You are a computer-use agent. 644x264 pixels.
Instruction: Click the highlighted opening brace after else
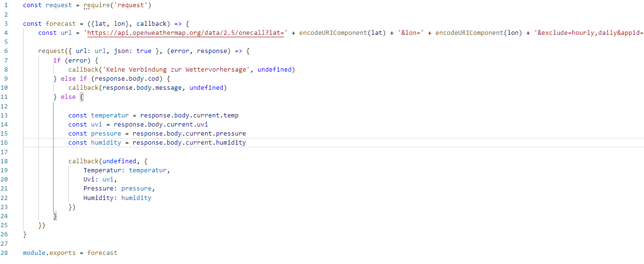(x=82, y=97)
